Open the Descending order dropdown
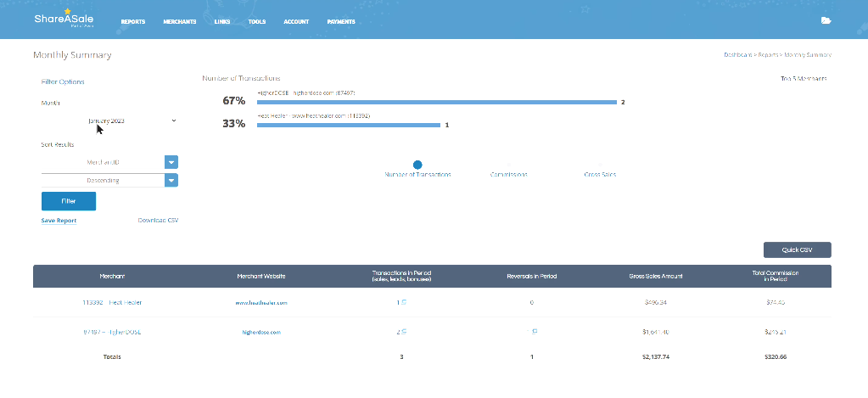The width and height of the screenshot is (868, 398). 109,181
